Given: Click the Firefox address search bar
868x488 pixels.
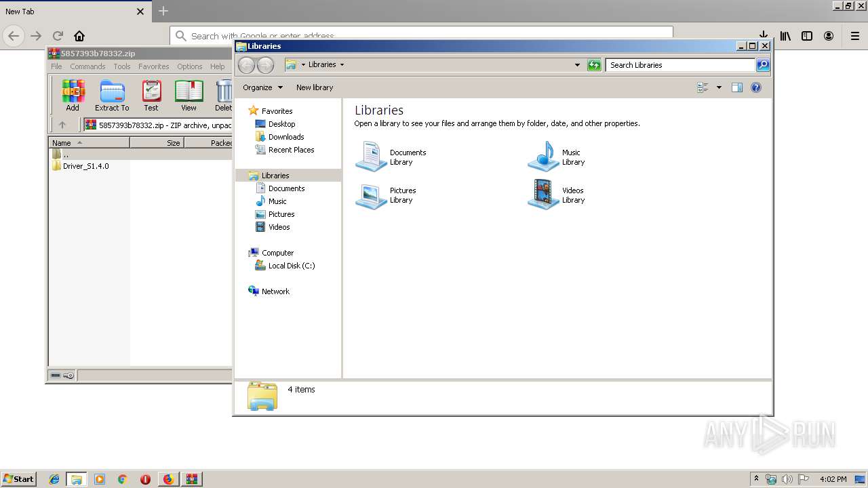Looking at the screenshot, I should coord(421,36).
